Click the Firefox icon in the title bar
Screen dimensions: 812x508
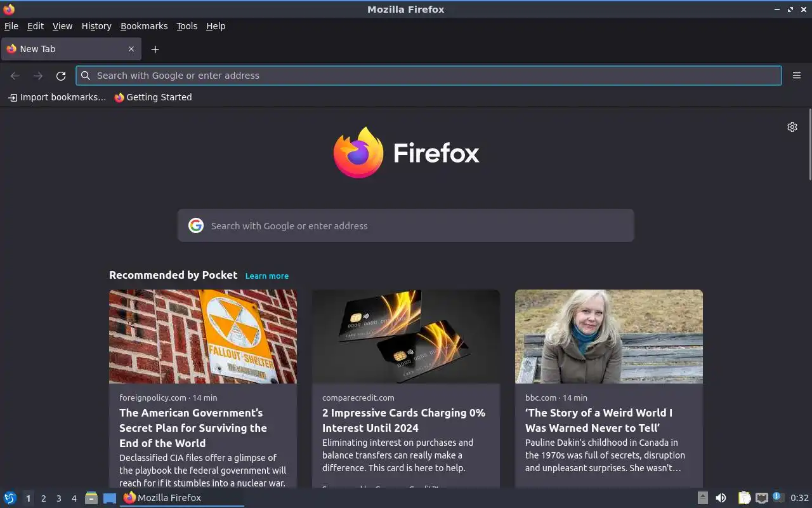9,9
